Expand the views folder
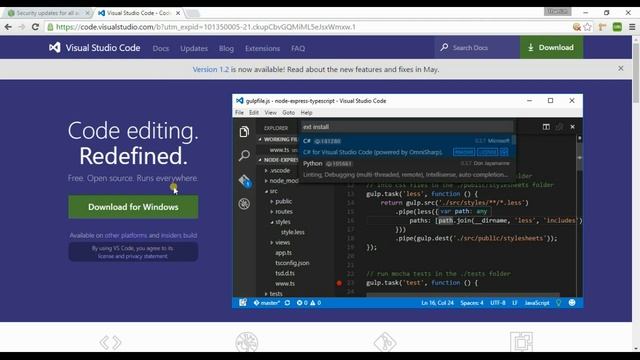The image size is (640, 360). [280, 242]
